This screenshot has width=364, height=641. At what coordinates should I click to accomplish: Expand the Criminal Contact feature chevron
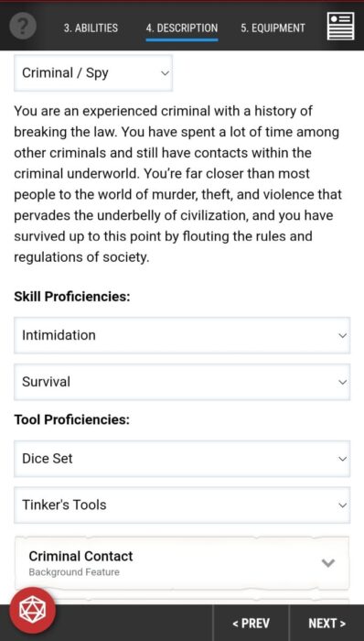pos(328,563)
